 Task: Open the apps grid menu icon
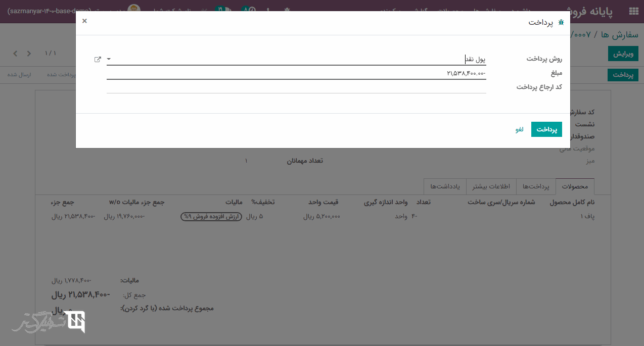(x=633, y=11)
